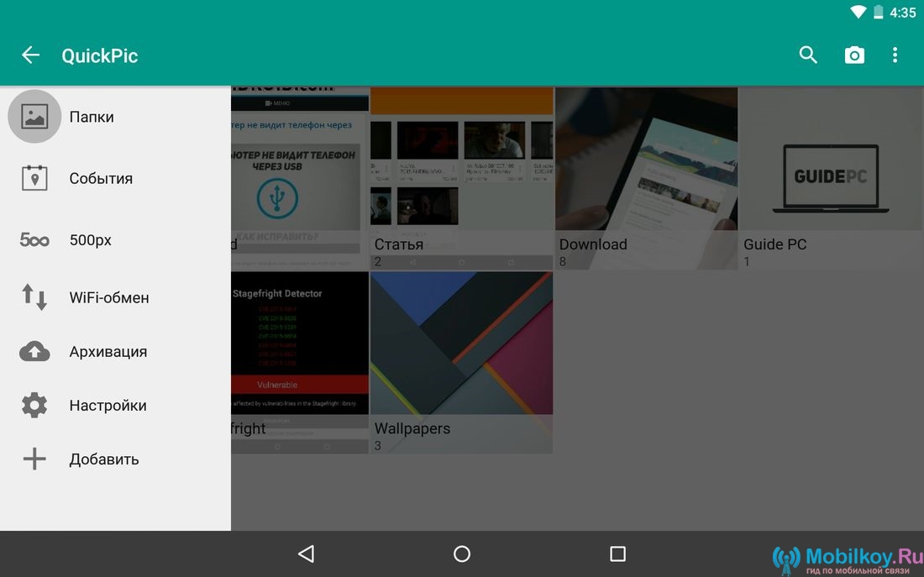
Task: Click the Guide PC folder name
Action: 775,244
